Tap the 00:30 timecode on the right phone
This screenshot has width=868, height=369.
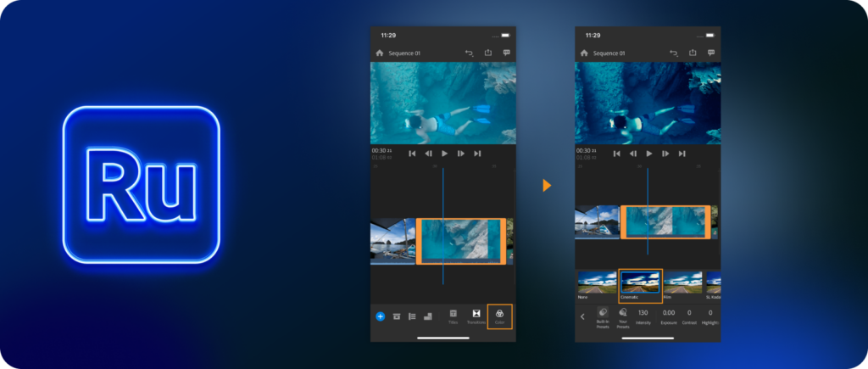tap(587, 151)
